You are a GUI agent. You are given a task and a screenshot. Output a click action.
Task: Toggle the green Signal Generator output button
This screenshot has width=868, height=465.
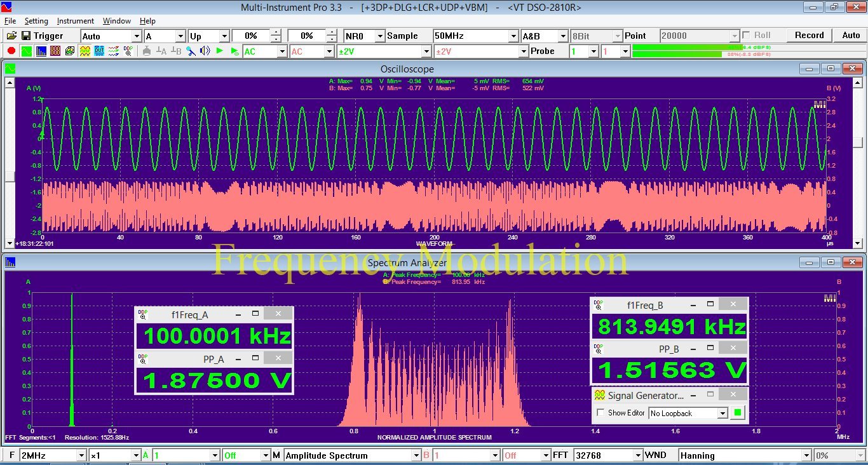click(x=737, y=413)
